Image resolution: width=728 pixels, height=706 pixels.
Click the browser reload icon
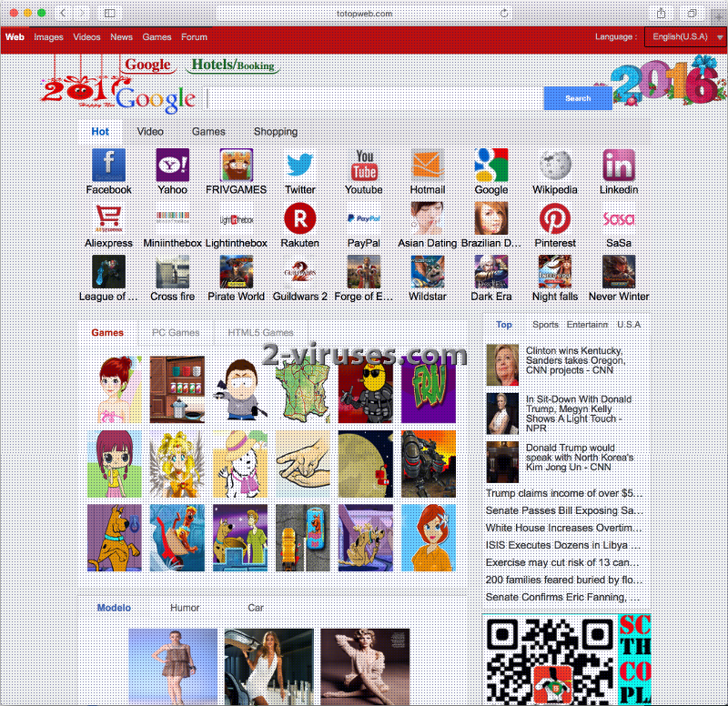click(504, 14)
